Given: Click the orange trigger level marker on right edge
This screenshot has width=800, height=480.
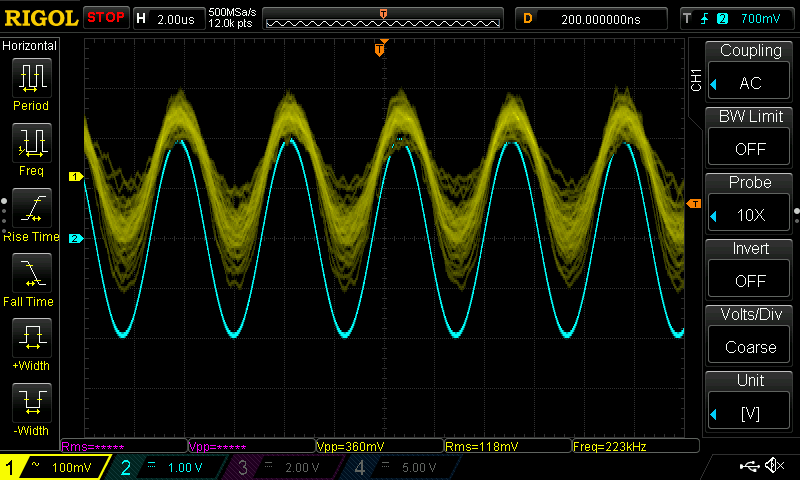Looking at the screenshot, I should tap(694, 204).
